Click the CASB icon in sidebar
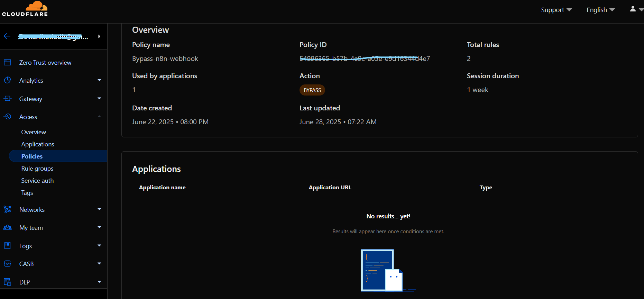This screenshot has height=299, width=644. pyautogui.click(x=7, y=264)
